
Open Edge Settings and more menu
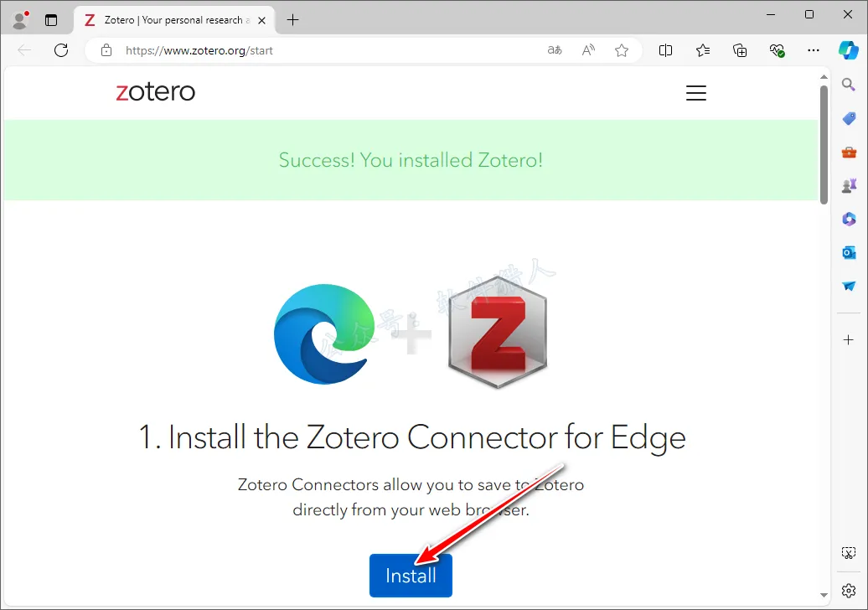point(814,50)
